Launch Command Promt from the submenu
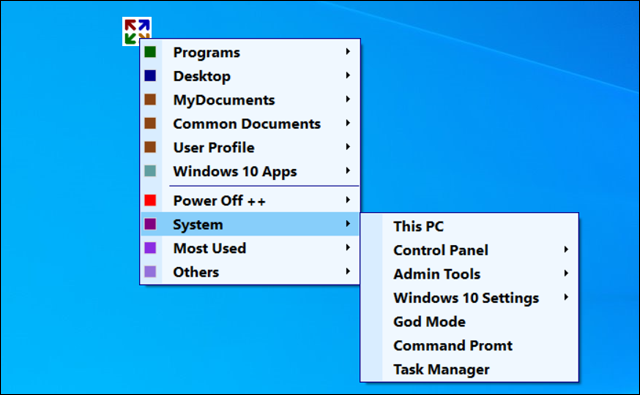 469,345
